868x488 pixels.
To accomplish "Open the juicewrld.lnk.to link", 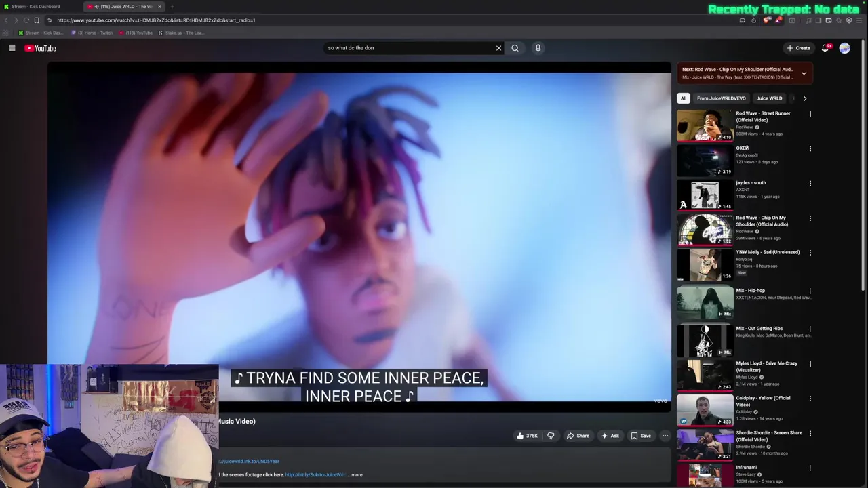I will coord(248,461).
